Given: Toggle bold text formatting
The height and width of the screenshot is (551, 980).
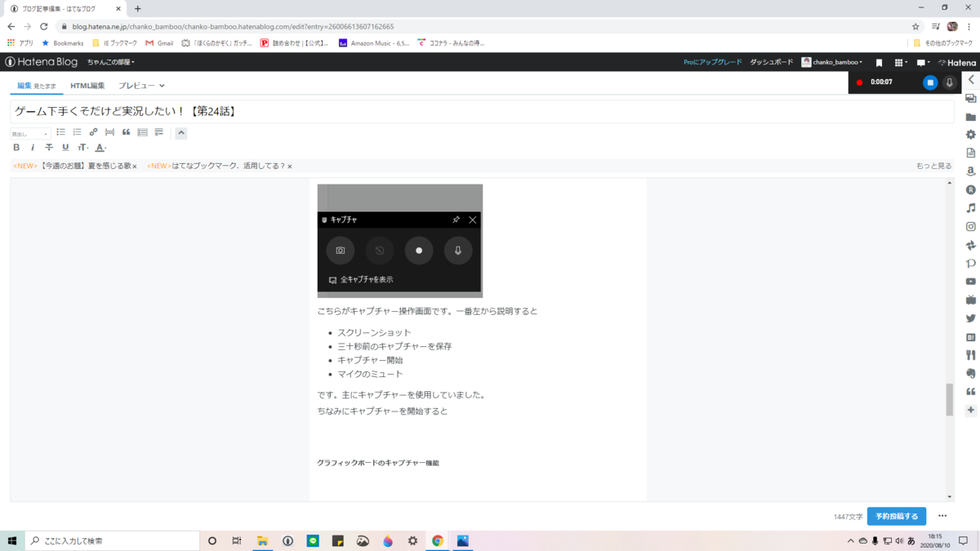Looking at the screenshot, I should pos(16,148).
